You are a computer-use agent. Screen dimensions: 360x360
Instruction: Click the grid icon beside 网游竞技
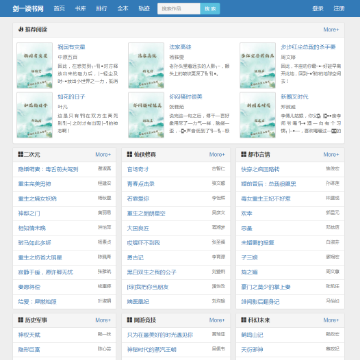point(130,320)
